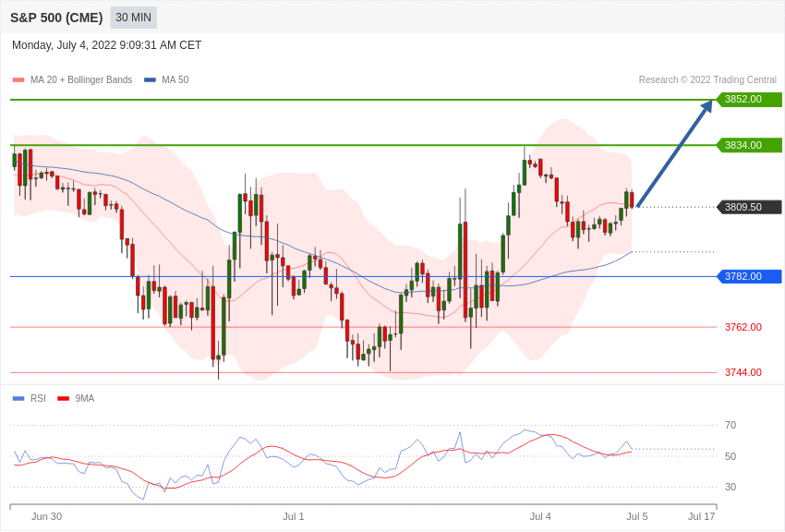This screenshot has height=532, width=785.
Task: Click the 30 MIN timeframe badge
Action: tap(133, 18)
